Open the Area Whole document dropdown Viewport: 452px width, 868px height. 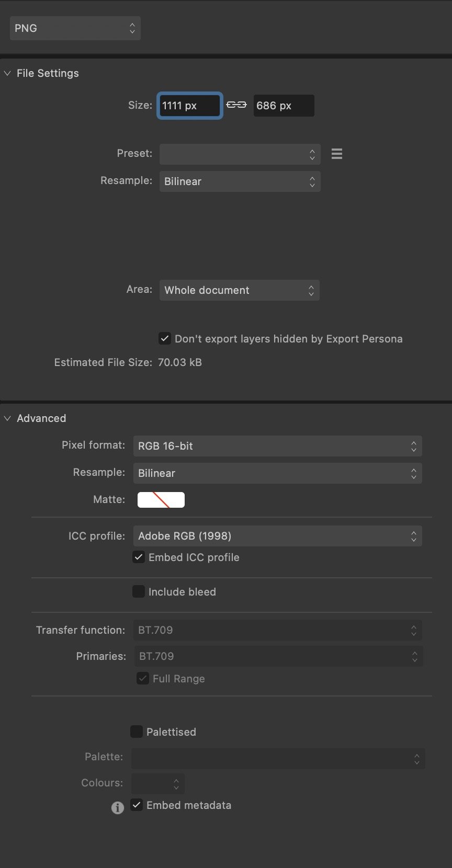[x=239, y=290]
